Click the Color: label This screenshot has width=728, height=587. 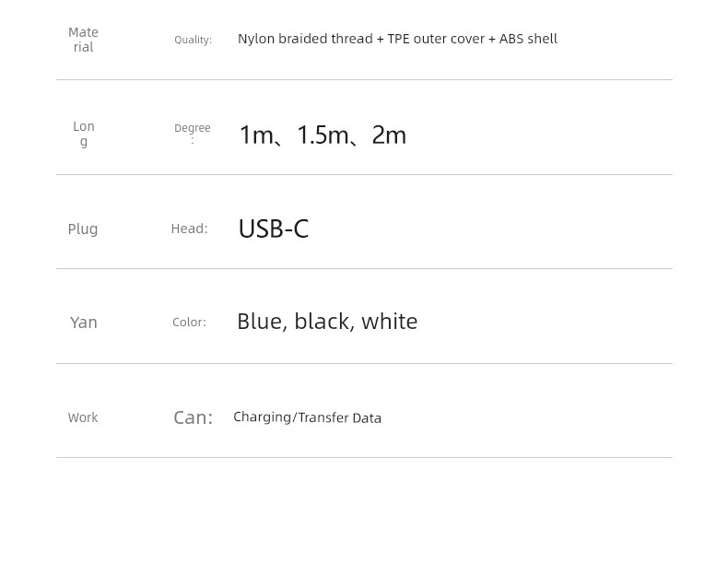point(189,323)
